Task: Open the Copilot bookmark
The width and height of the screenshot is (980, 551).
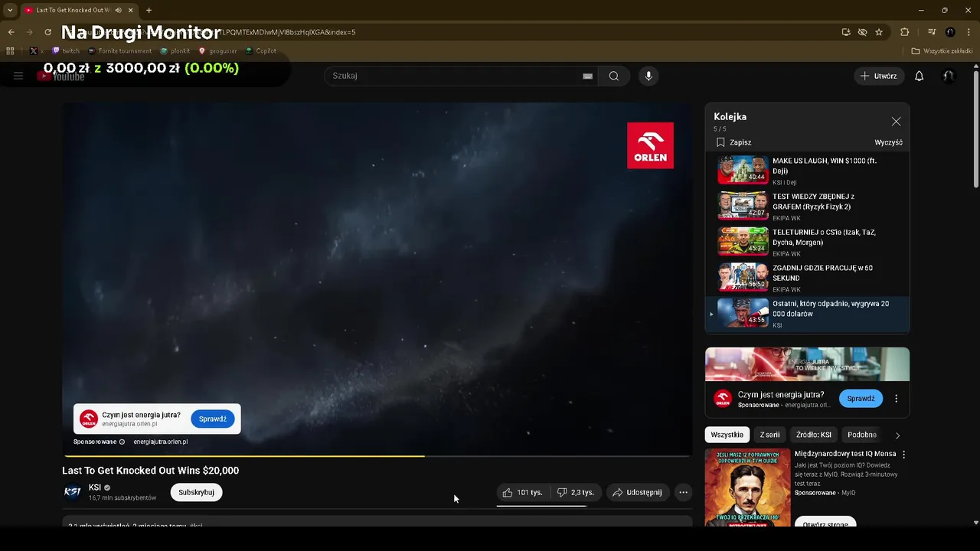Action: click(261, 51)
